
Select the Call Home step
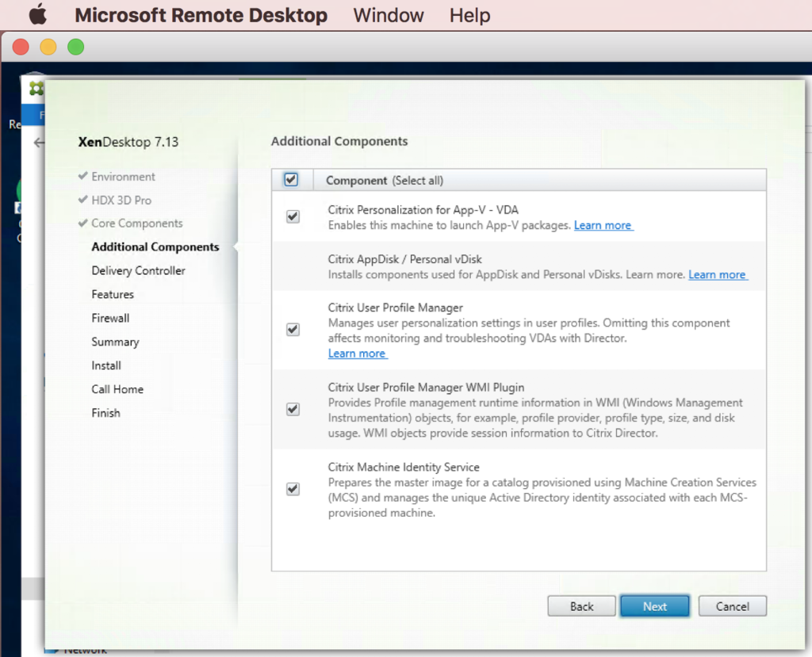117,389
